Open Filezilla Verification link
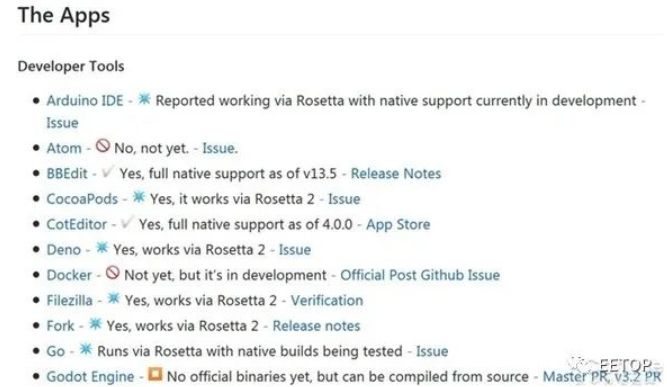Image resolution: width=667 pixels, height=387 pixels. (x=327, y=301)
